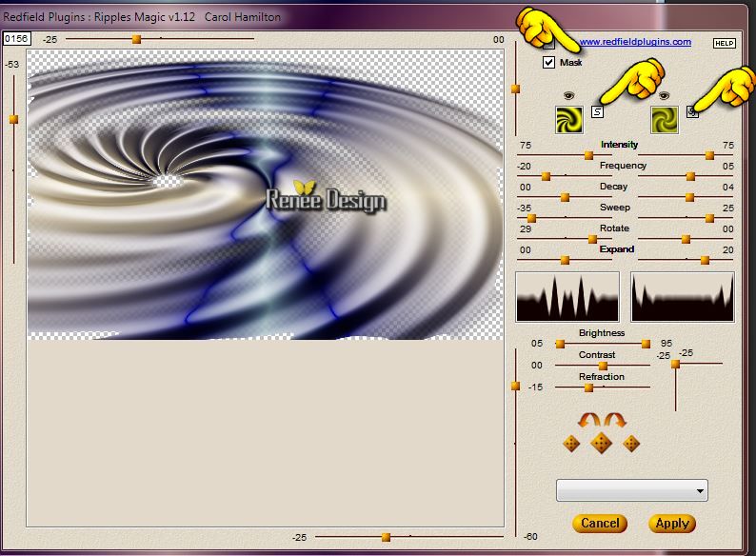Click the Frequency label
This screenshot has height=556, width=756.
tap(623, 166)
